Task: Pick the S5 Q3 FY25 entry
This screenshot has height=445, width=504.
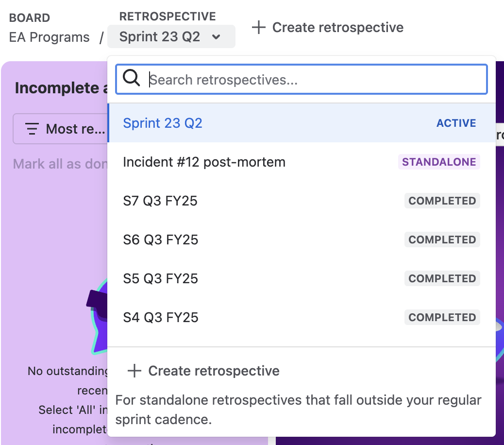Action: (302, 279)
